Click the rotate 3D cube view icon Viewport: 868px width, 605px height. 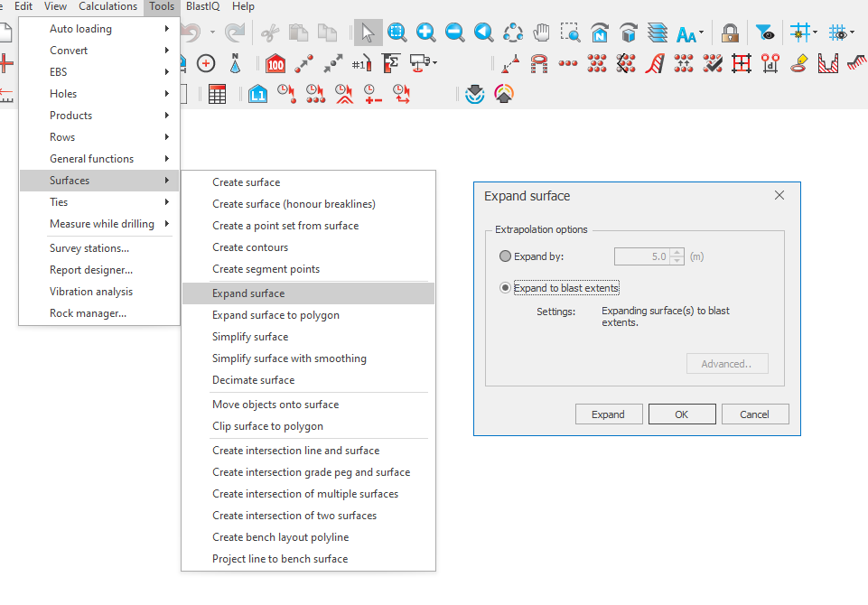pyautogui.click(x=629, y=33)
